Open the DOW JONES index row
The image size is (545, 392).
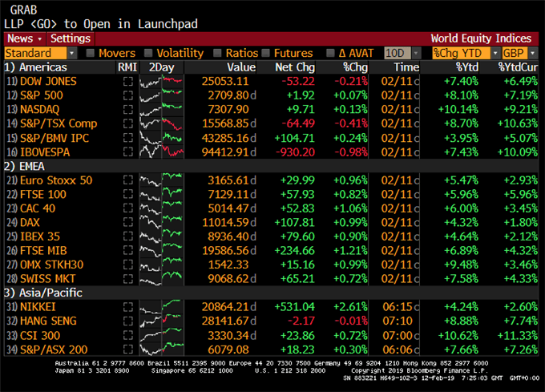(x=272, y=81)
